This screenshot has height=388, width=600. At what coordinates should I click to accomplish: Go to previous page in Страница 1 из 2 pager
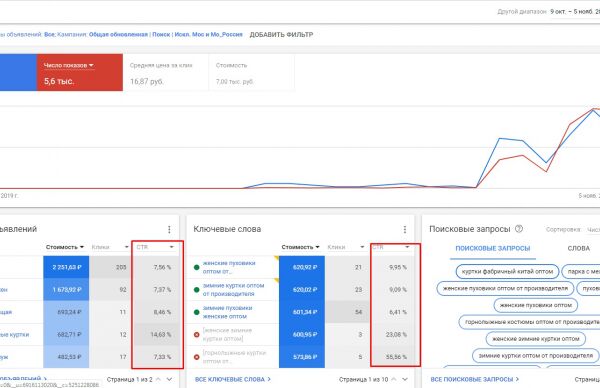click(158, 379)
